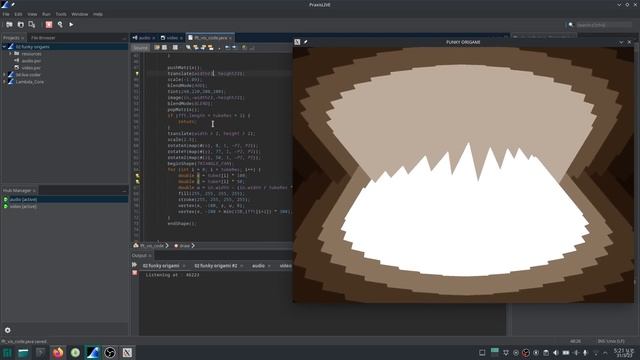Image resolution: width=640 pixels, height=360 pixels.
Task: Click the first icon after Source in editor toolbar
Action: coord(157,48)
